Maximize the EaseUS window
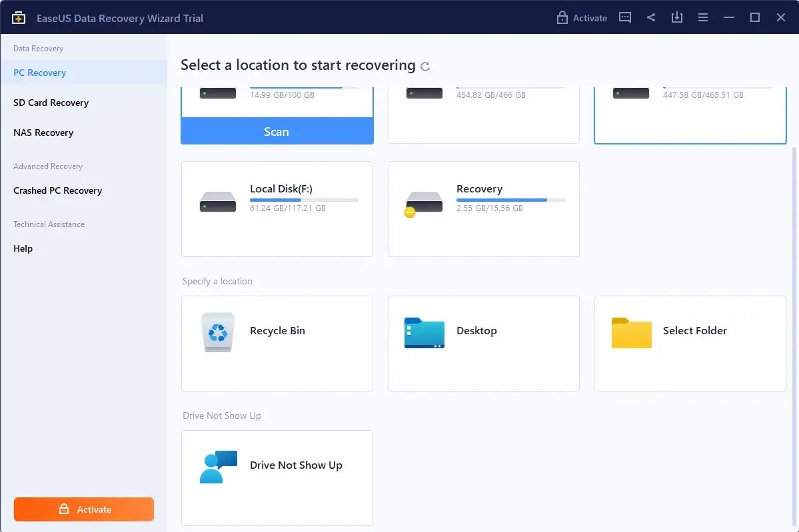The width and height of the screenshot is (799, 532). pyautogui.click(x=754, y=17)
